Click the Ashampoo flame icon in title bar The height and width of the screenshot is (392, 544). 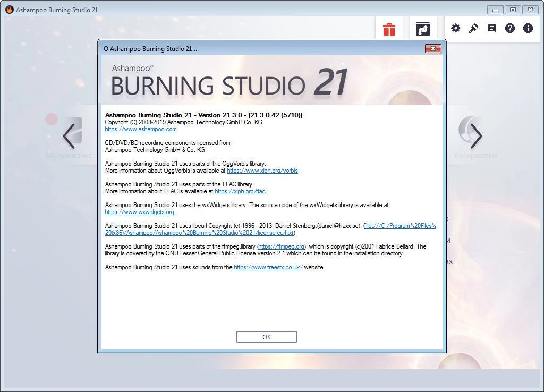tap(10, 10)
